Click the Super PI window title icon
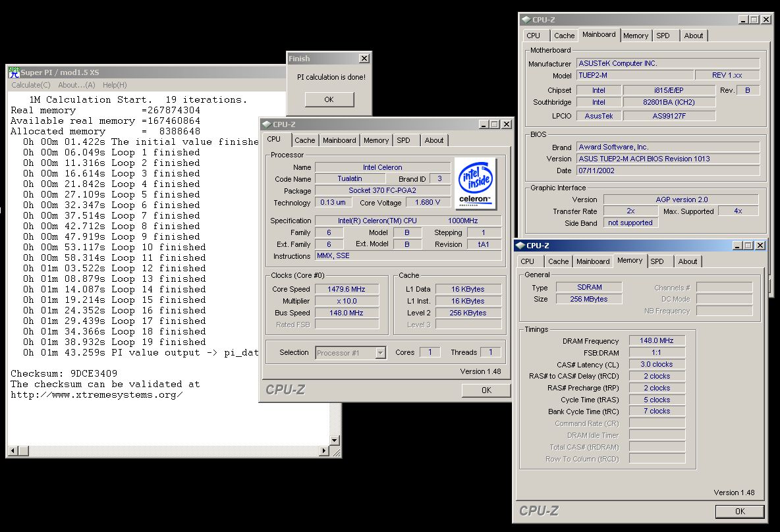This screenshot has height=532, width=780. coord(14,72)
